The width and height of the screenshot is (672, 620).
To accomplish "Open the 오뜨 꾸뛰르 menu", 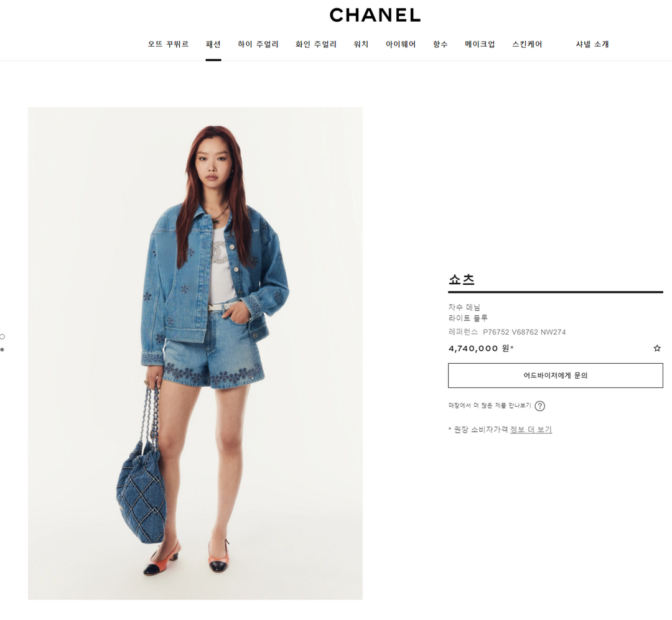I will click(168, 44).
